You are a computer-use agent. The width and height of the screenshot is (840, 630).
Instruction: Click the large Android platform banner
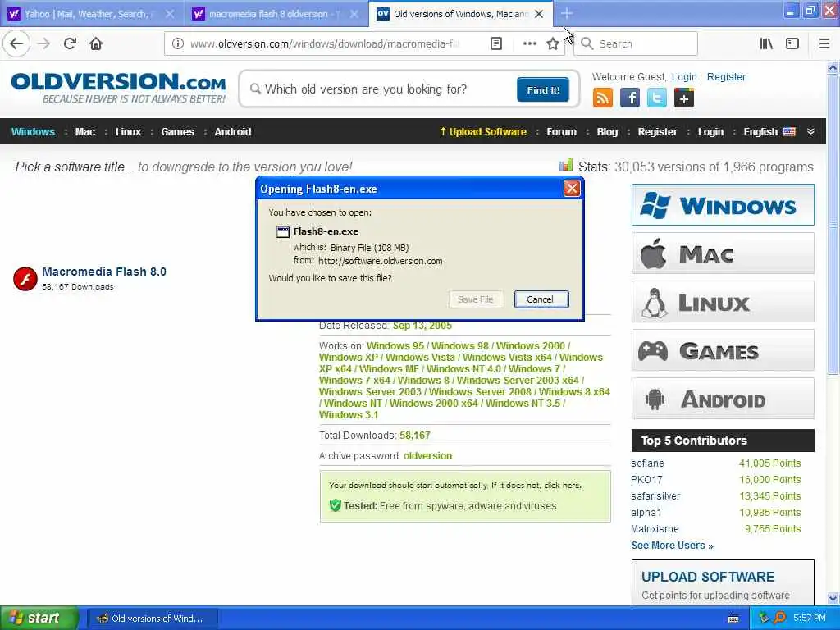pos(723,399)
